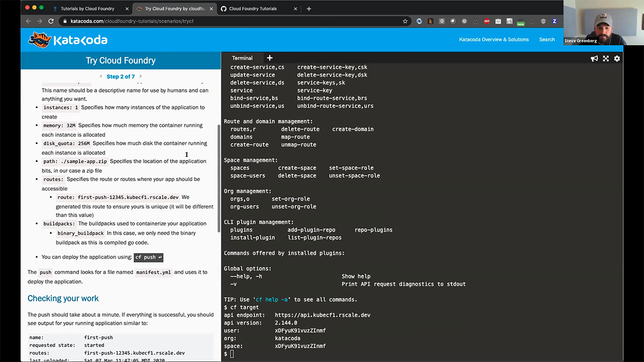Open the AdBlock Plus ABP extension

[487, 21]
